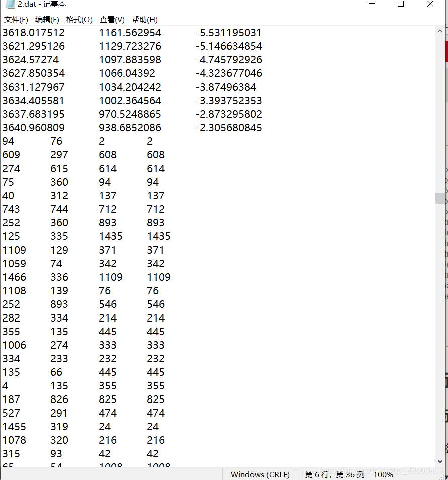Viewport: 448px width, 480px height.
Task: Click the value 743
Action: [x=12, y=209]
